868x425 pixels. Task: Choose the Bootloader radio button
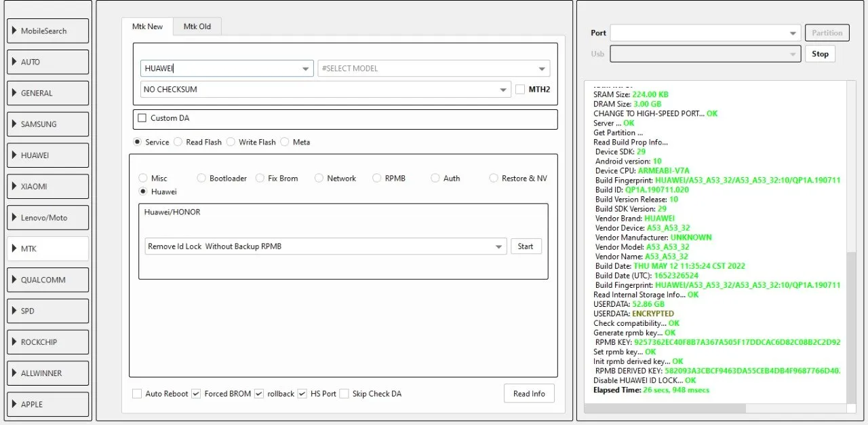click(201, 178)
